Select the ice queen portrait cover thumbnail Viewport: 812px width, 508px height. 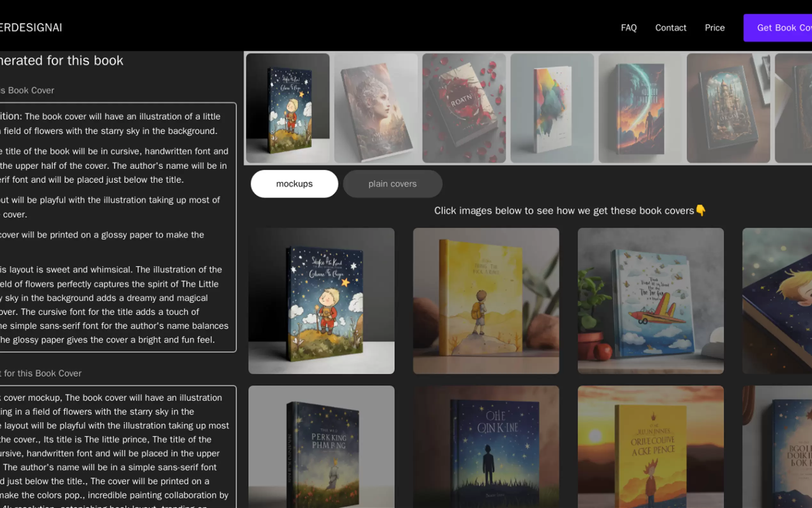(x=376, y=108)
